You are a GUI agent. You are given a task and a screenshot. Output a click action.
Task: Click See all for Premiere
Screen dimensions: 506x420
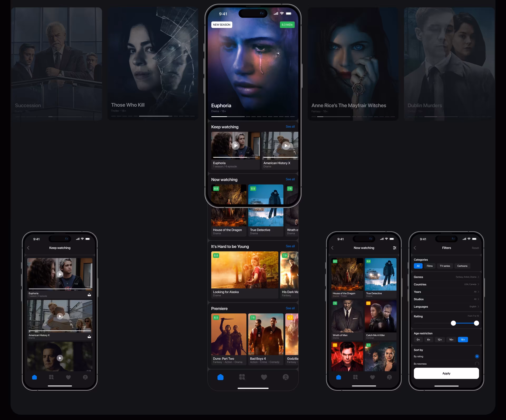(x=290, y=308)
